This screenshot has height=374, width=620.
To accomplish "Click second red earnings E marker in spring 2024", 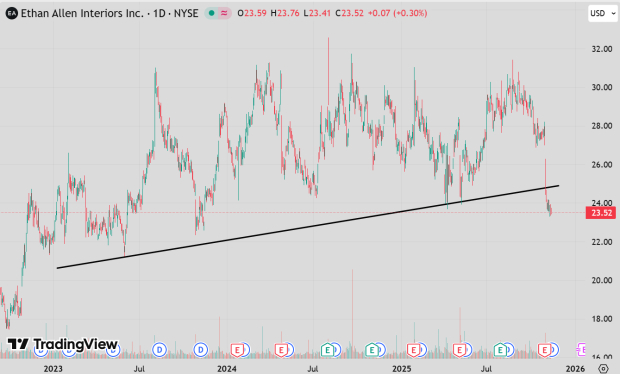I will click(281, 350).
